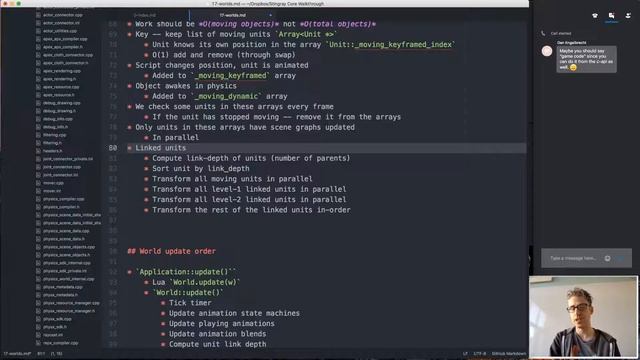640x360 pixels.
Task: Open the chat sender's round avatar
Action: [x=547, y=51]
